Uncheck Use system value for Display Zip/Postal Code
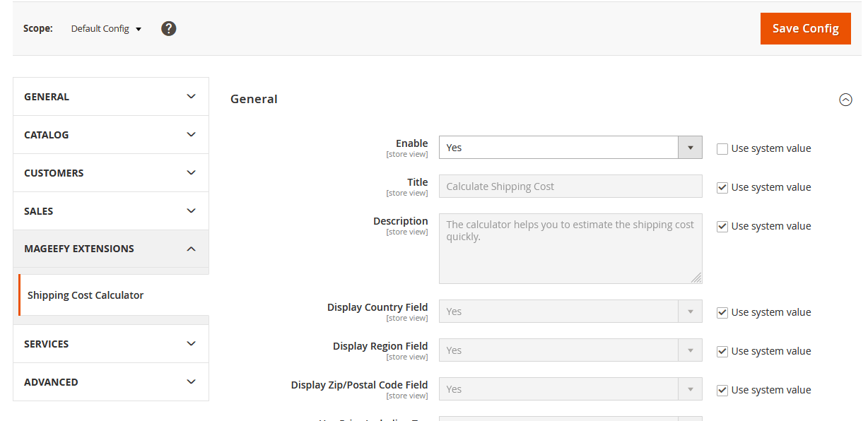 [x=722, y=391]
